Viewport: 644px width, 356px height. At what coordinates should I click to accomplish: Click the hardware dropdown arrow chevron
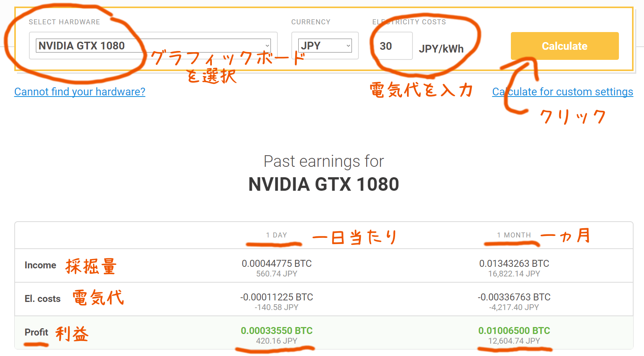coord(267,46)
